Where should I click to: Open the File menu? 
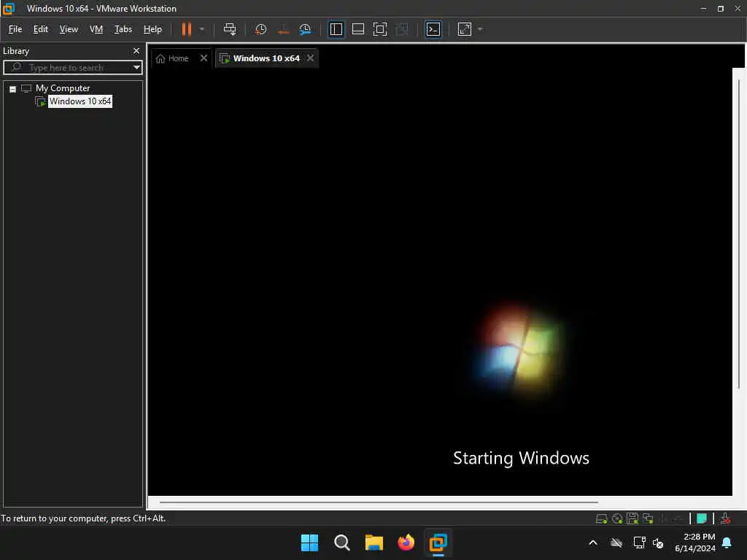[15, 29]
